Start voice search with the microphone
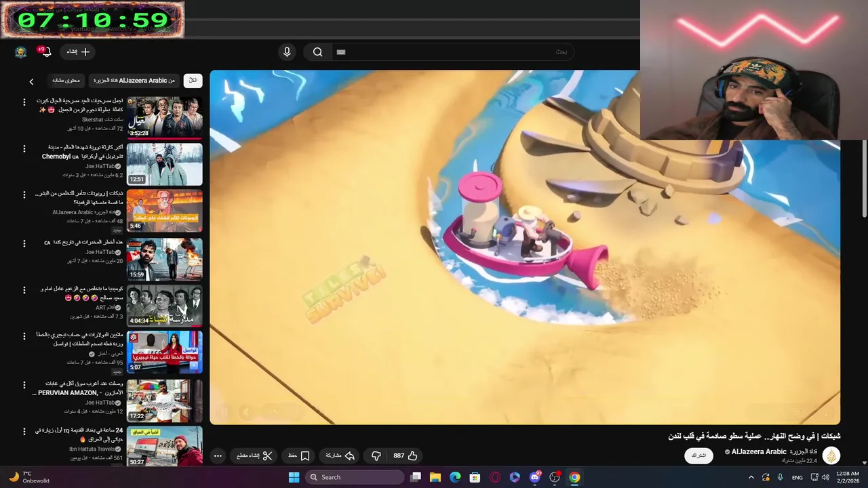Image resolution: width=868 pixels, height=488 pixels. tap(287, 52)
